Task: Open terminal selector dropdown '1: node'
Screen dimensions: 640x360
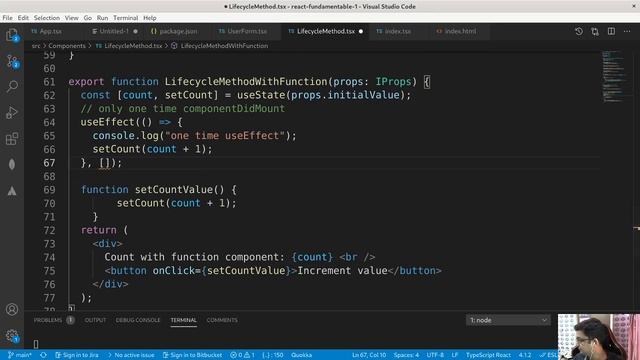Action: click(x=508, y=320)
